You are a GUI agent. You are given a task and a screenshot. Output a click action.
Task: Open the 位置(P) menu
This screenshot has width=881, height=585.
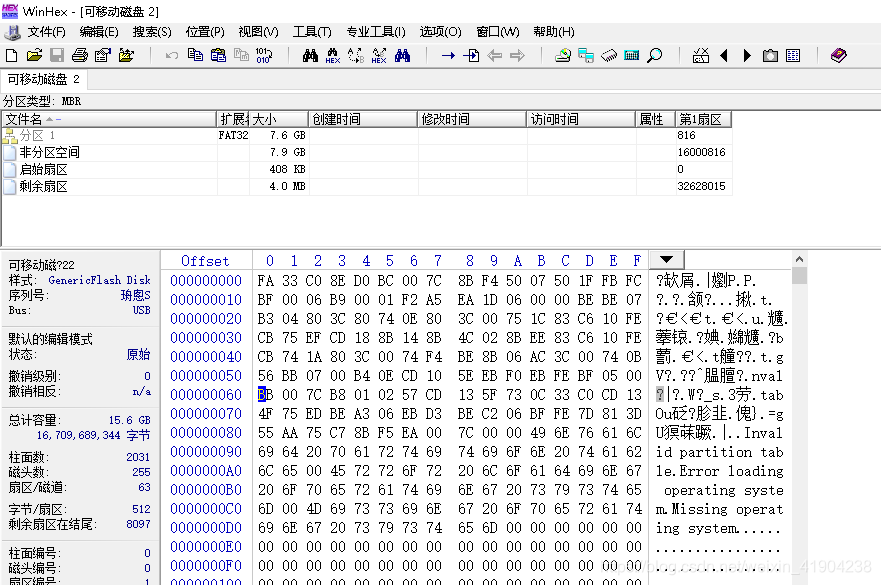click(x=205, y=32)
